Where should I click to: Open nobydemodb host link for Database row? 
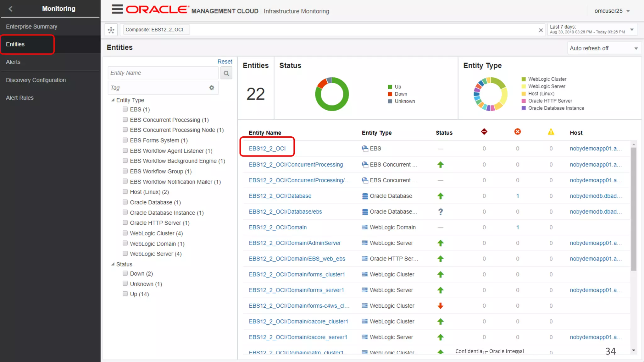[596, 196]
